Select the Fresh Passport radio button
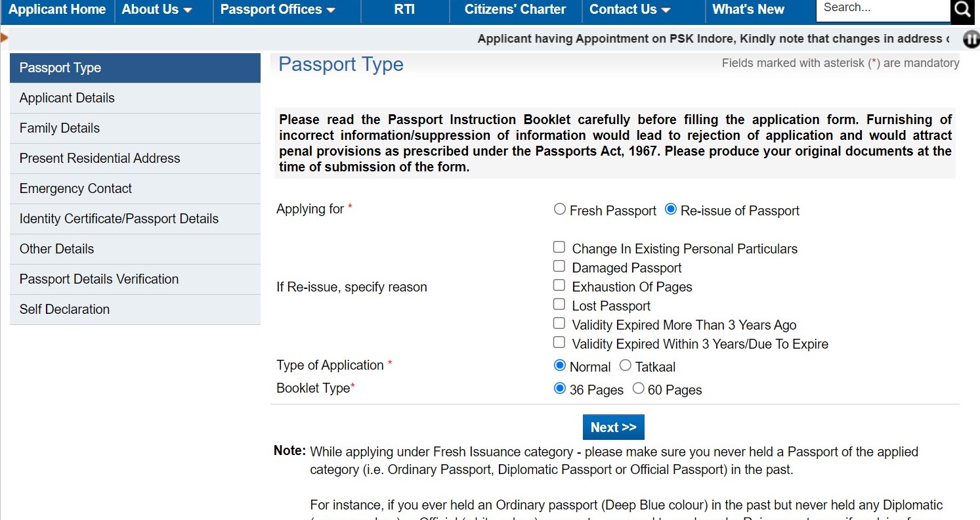980x520 pixels. pos(560,209)
